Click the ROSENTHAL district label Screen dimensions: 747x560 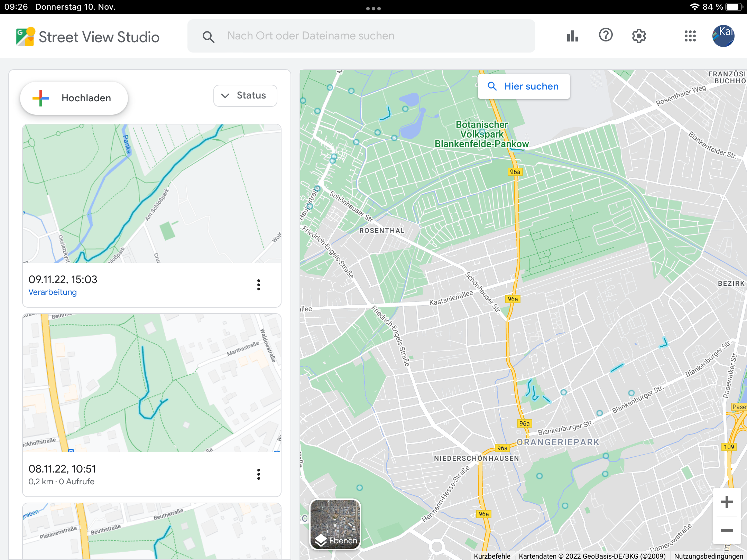[382, 231]
